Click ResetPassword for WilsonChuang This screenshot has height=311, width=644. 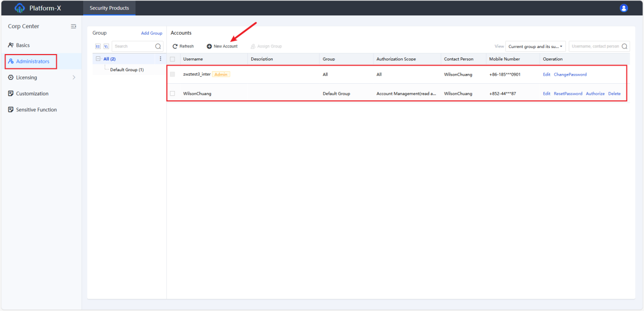(x=568, y=94)
